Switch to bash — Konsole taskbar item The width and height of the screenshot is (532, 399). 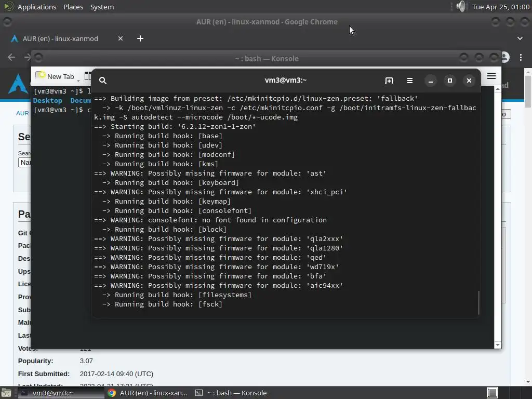click(x=231, y=393)
